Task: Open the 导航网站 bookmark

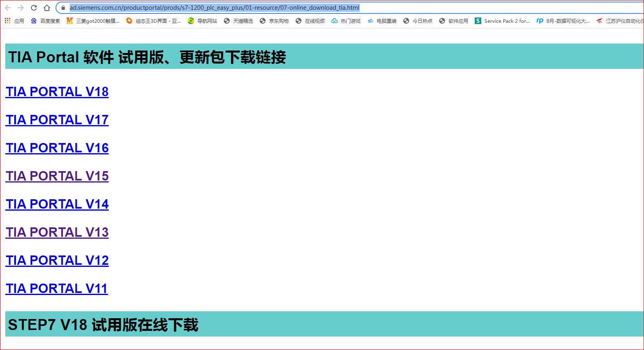Action: point(202,21)
